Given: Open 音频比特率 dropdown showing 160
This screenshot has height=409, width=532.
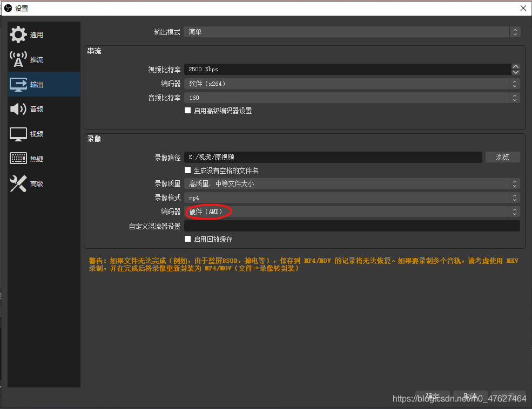Looking at the screenshot, I should (352, 98).
